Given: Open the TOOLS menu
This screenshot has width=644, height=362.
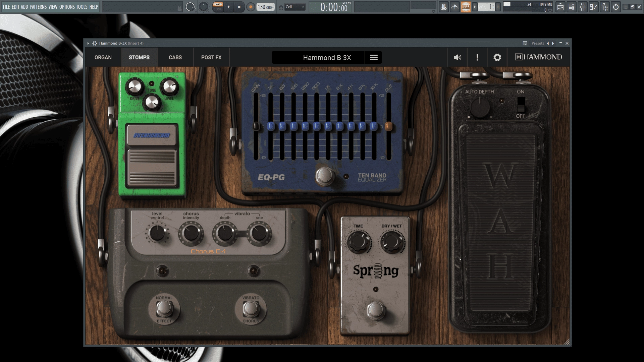Looking at the screenshot, I should tap(82, 7).
